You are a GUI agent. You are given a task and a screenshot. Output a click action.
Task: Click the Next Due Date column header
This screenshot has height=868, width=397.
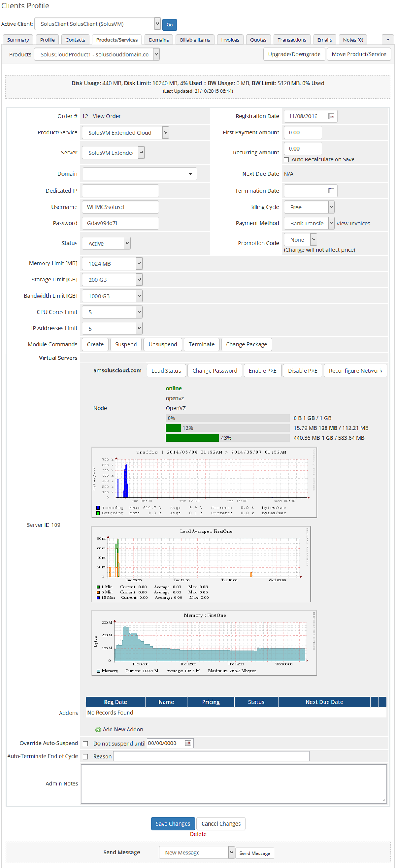tap(324, 702)
